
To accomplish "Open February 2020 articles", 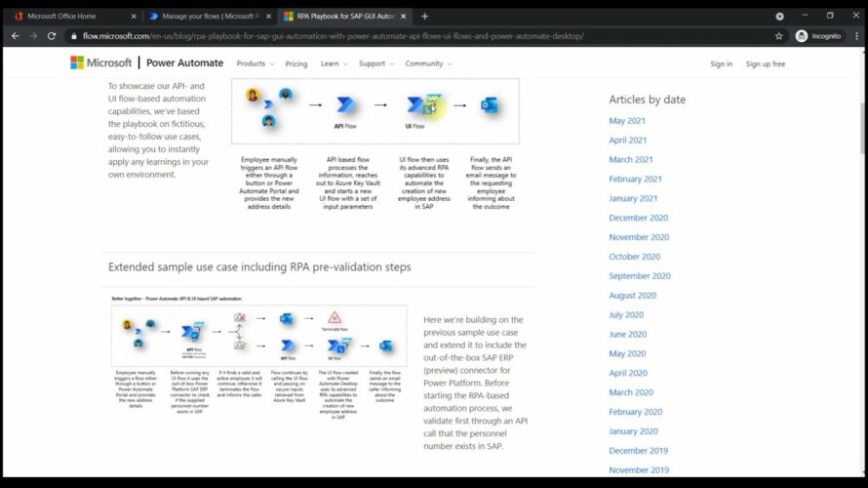I will pos(636,412).
